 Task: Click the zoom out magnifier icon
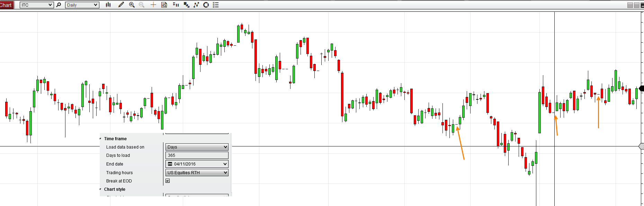coord(142,5)
